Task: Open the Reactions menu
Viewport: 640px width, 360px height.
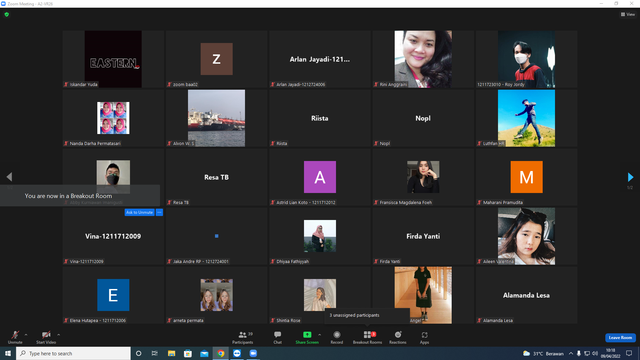Action: 398,337
